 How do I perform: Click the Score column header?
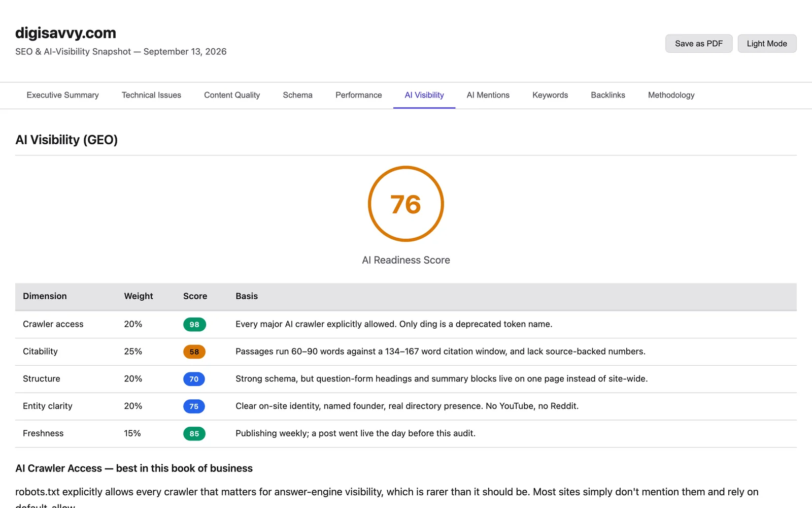coord(195,296)
